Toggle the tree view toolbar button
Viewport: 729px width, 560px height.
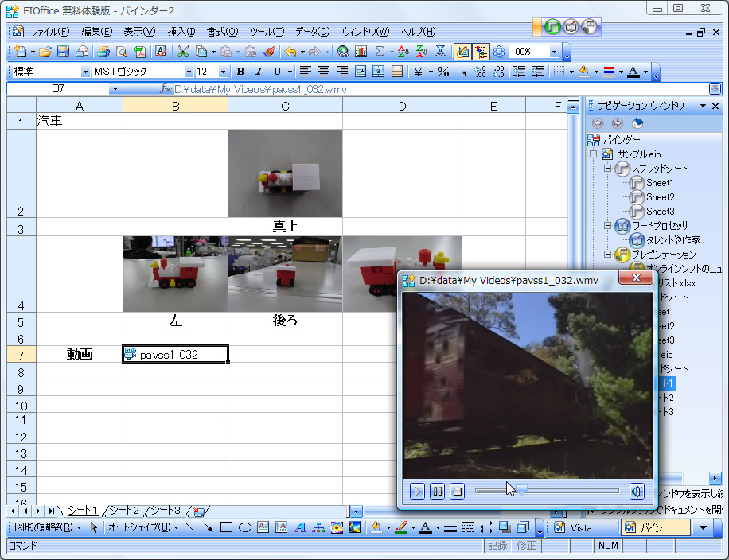480,52
